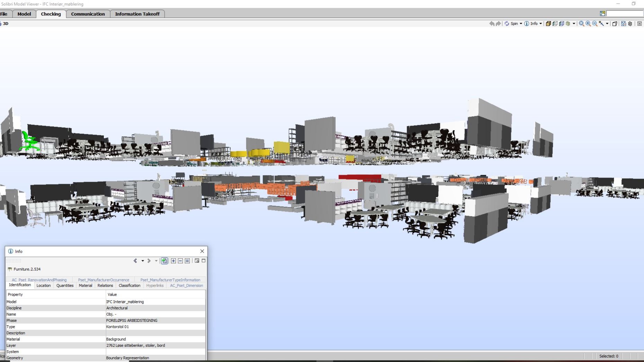Open the AC_Pset_RenovationAndPhasing tab
Viewport: 644px width, 362px height.
point(39,280)
